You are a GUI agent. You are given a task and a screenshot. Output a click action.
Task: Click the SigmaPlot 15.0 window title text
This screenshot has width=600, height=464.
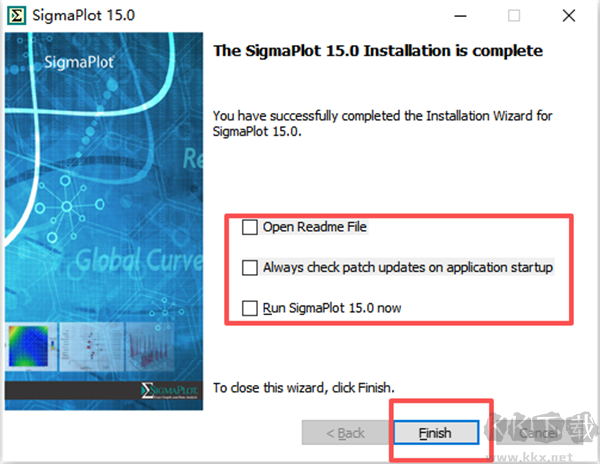tap(83, 16)
